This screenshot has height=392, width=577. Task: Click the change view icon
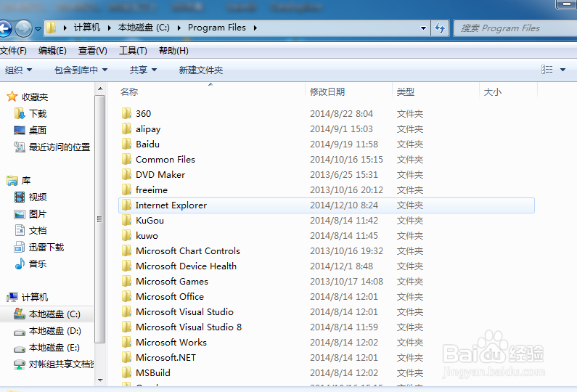pos(547,70)
